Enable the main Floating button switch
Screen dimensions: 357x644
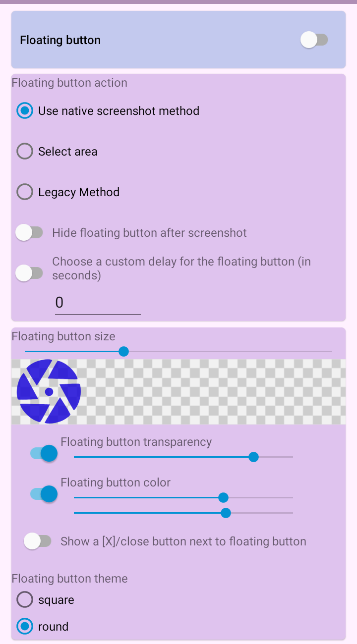point(314,40)
